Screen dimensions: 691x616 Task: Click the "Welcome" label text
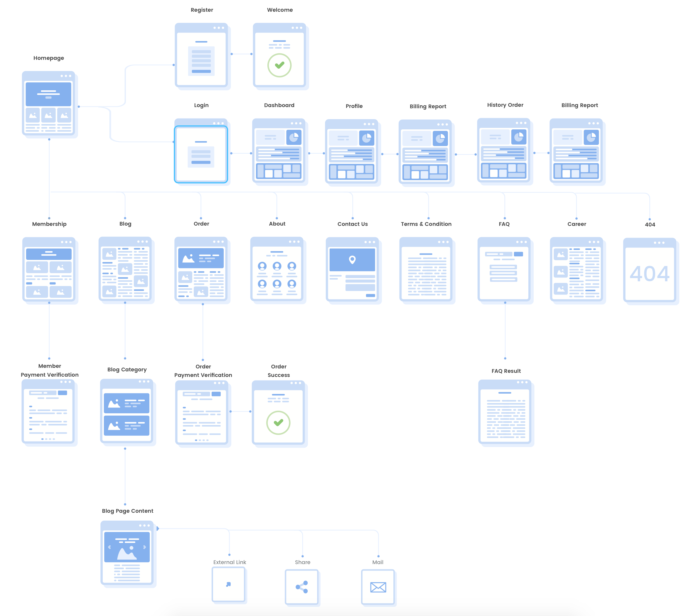(x=280, y=10)
